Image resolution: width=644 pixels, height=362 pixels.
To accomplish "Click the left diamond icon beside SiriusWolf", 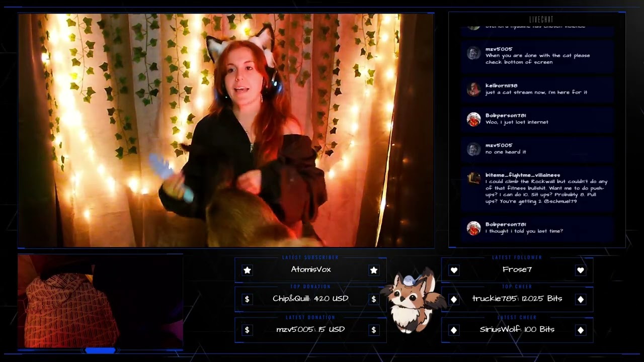I will 454,330.
